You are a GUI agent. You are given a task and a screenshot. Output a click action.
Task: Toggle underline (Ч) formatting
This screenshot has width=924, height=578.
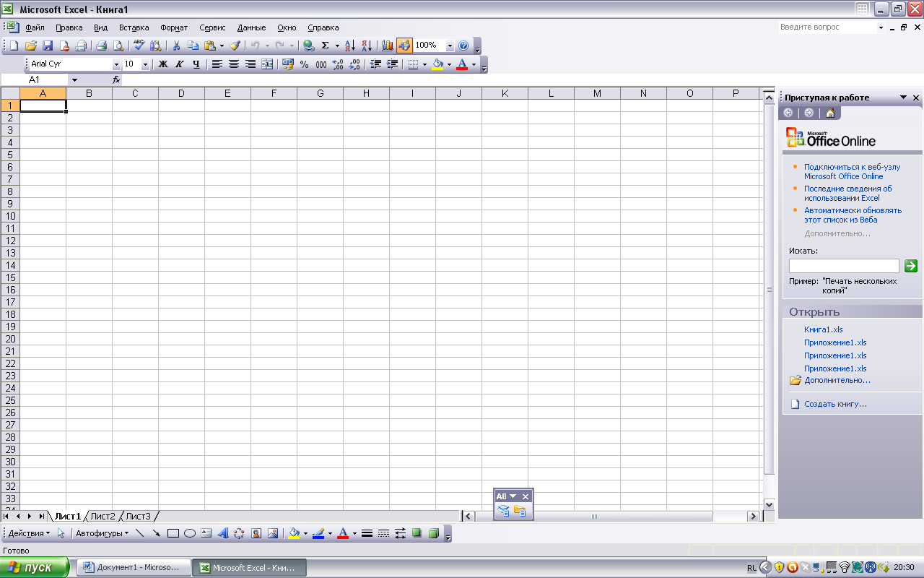[196, 64]
